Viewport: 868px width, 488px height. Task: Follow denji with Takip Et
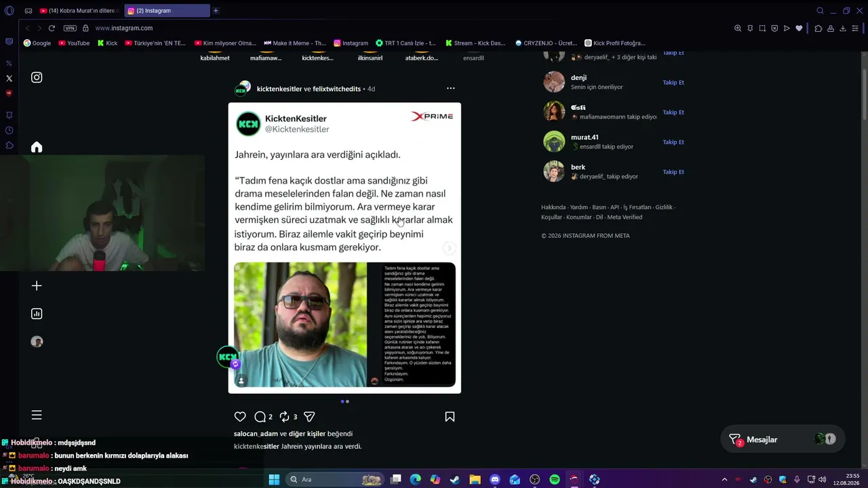coord(673,83)
